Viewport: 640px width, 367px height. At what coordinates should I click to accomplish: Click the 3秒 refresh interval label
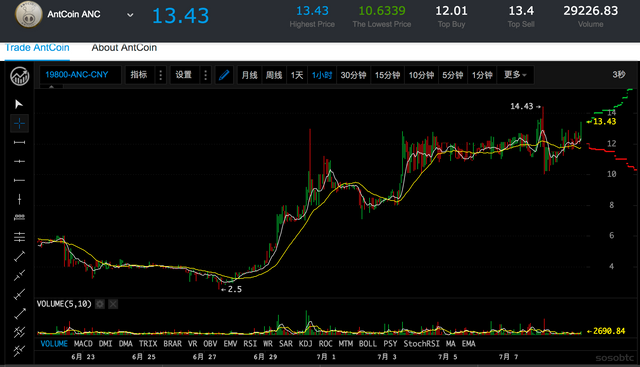[x=619, y=75]
